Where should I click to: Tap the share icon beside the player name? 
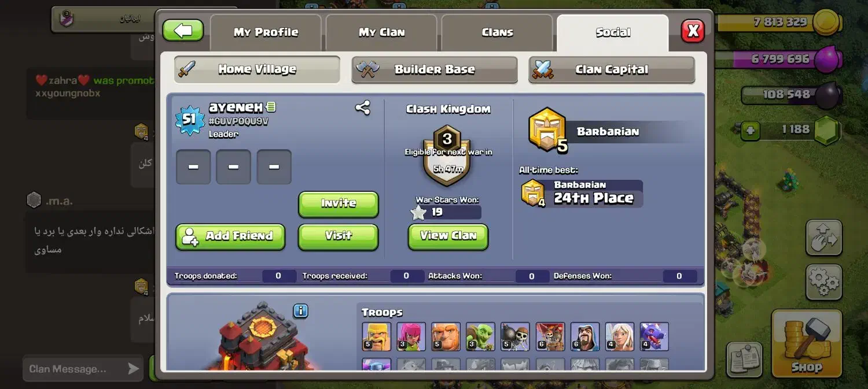click(363, 108)
